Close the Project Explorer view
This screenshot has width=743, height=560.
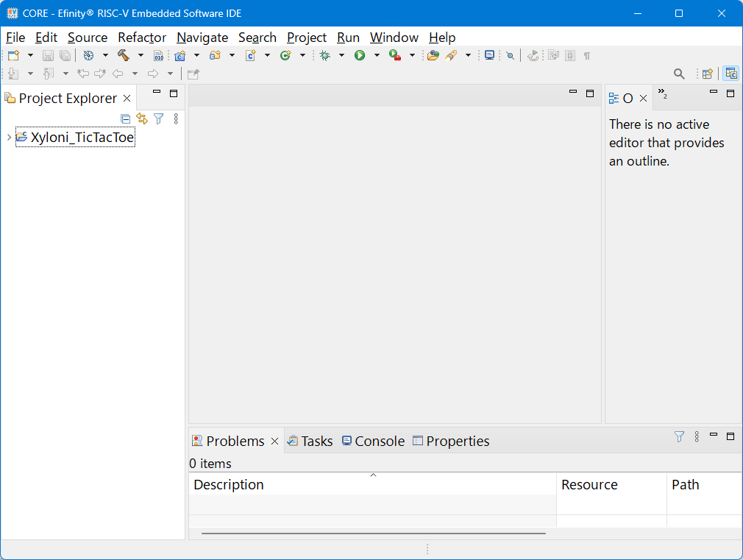(x=127, y=98)
